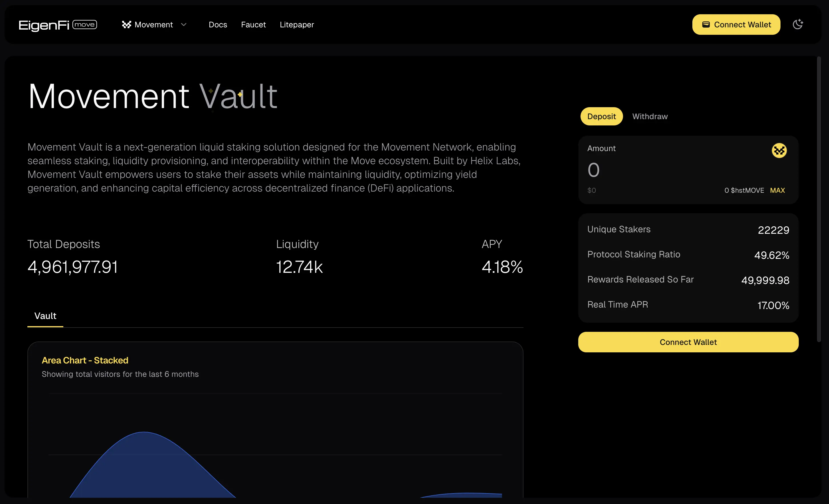
Task: Click the Movement network icon in navbar
Action: point(126,25)
